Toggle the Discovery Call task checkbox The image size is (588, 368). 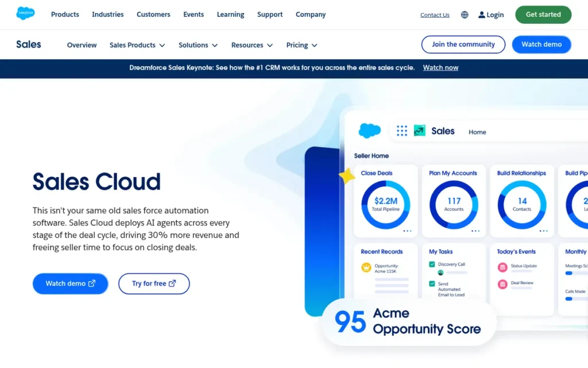coord(432,264)
